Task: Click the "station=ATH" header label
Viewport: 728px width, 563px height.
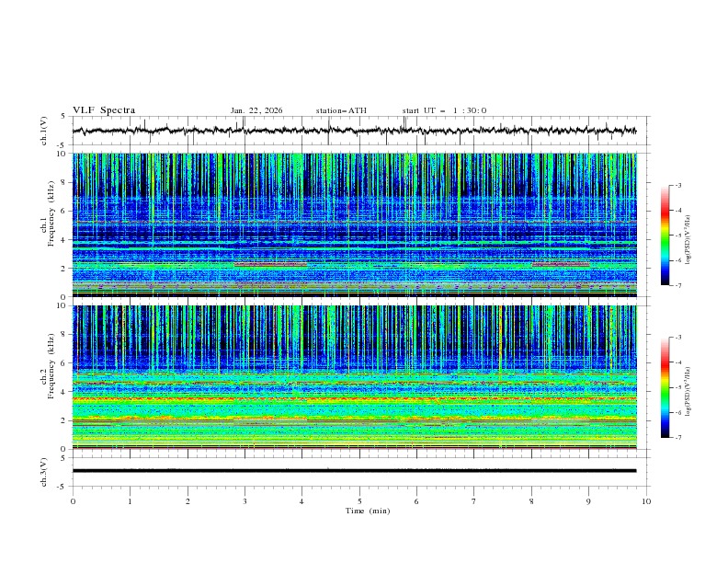Action: (x=341, y=110)
